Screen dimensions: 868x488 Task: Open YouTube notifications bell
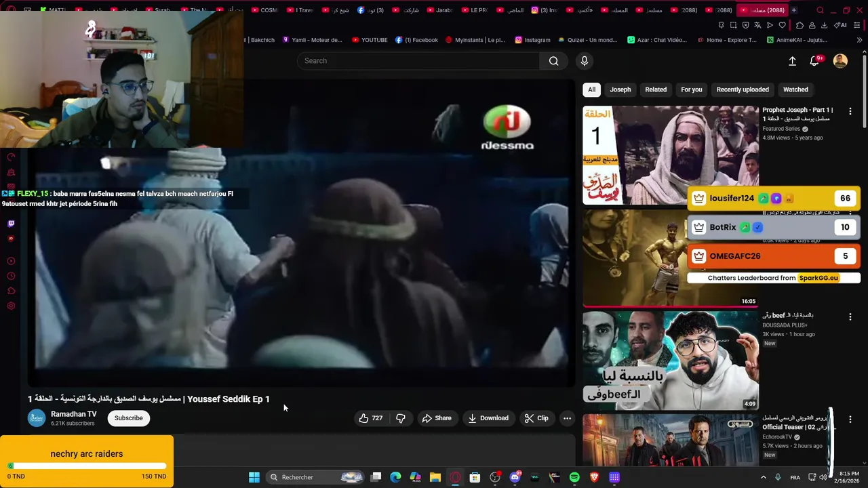(x=814, y=61)
